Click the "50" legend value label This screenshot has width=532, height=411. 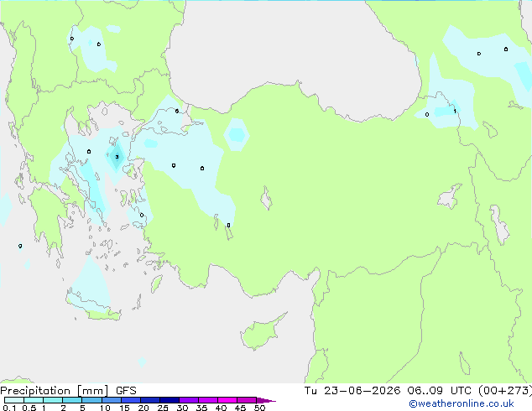259,408
